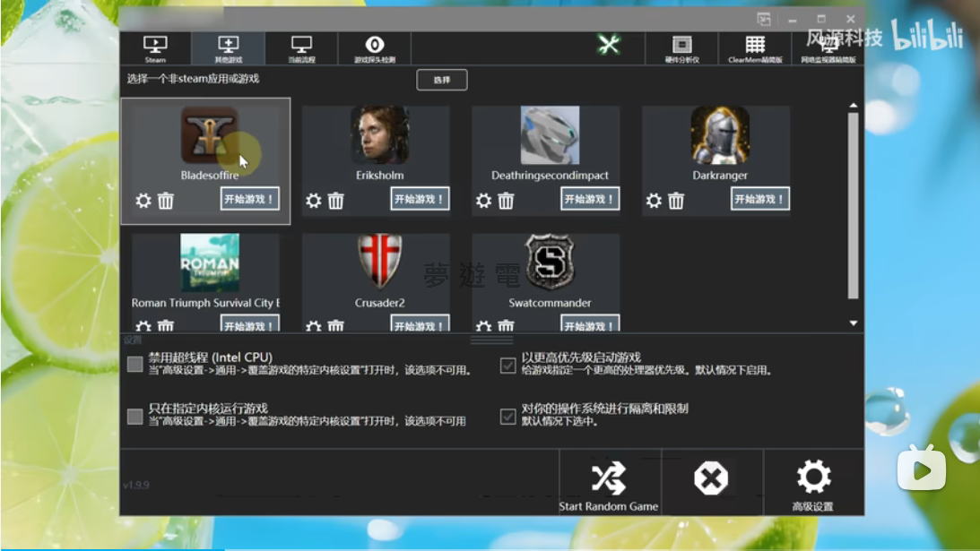
Task: Open settings gear for Bladesoffire
Action: tap(143, 201)
